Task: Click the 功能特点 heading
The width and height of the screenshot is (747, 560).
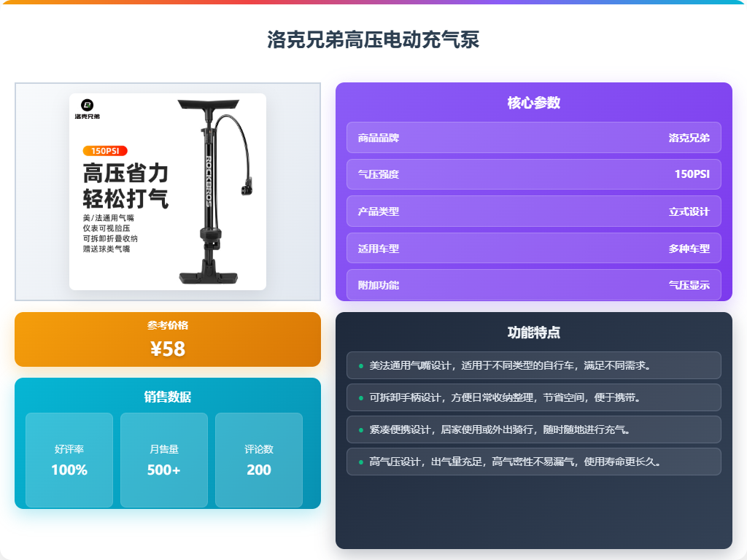Action: [533, 332]
